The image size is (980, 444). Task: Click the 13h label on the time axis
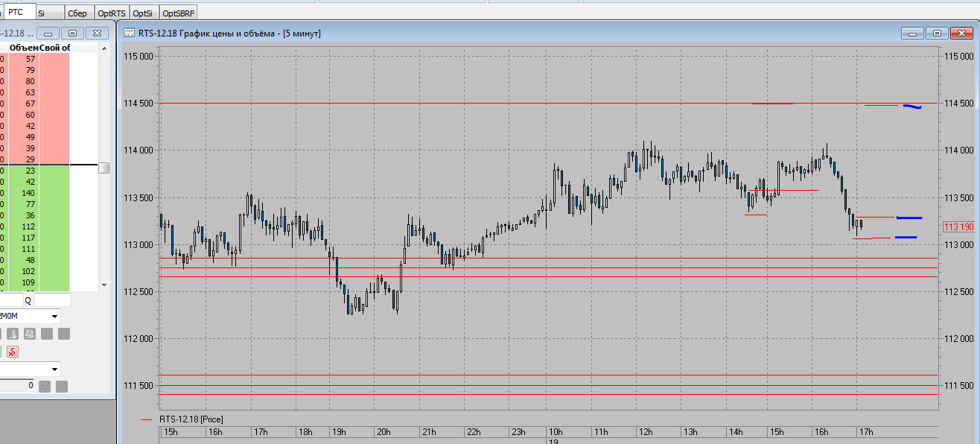click(x=690, y=432)
